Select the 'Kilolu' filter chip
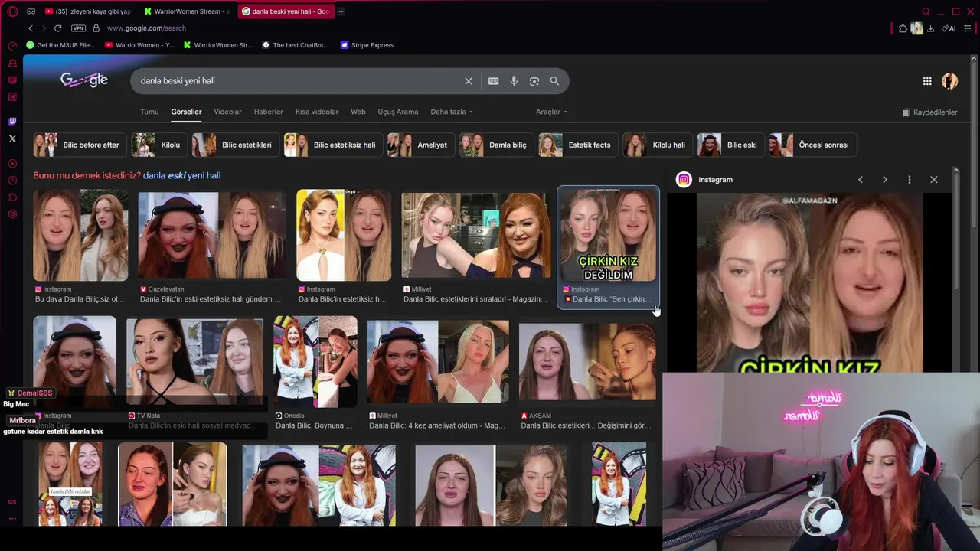 point(159,145)
